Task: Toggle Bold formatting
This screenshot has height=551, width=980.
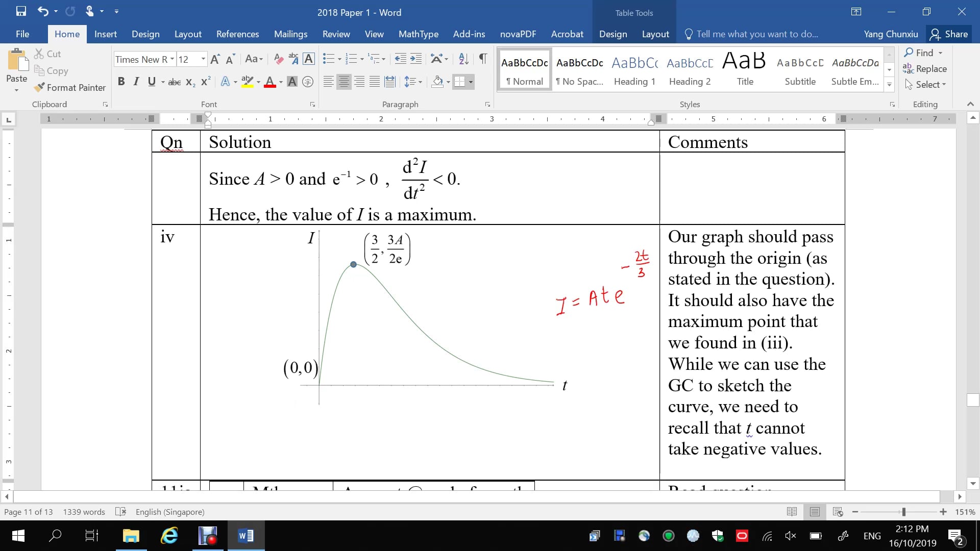Action: click(x=121, y=82)
